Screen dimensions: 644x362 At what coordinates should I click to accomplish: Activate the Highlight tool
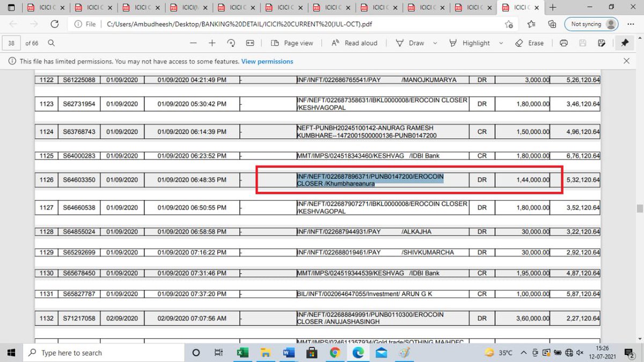[470, 43]
